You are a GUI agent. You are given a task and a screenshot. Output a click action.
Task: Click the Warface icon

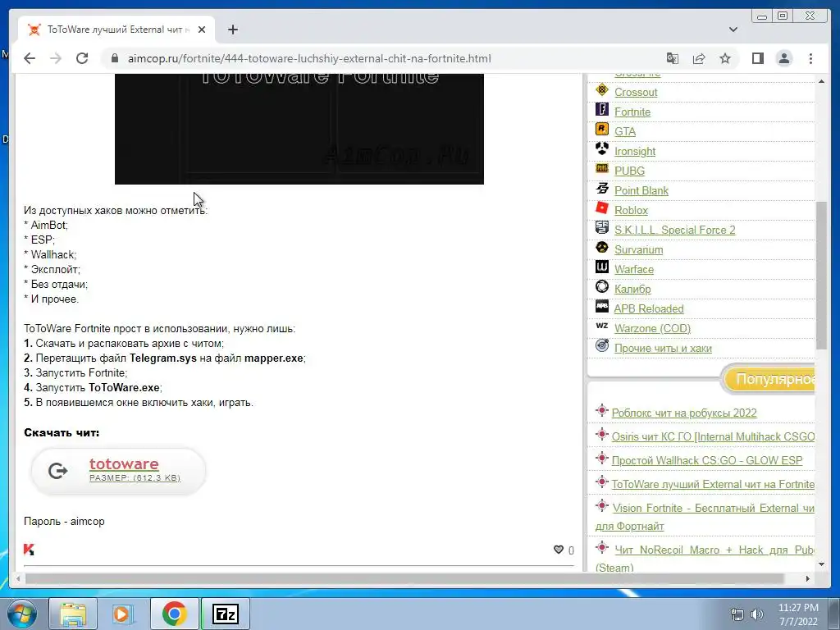coord(602,267)
